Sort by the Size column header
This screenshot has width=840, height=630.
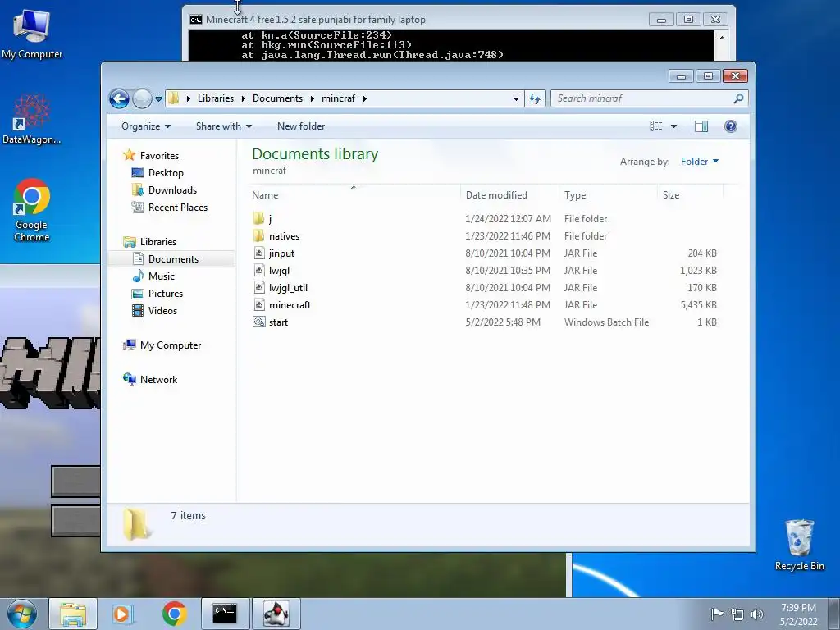click(690, 195)
